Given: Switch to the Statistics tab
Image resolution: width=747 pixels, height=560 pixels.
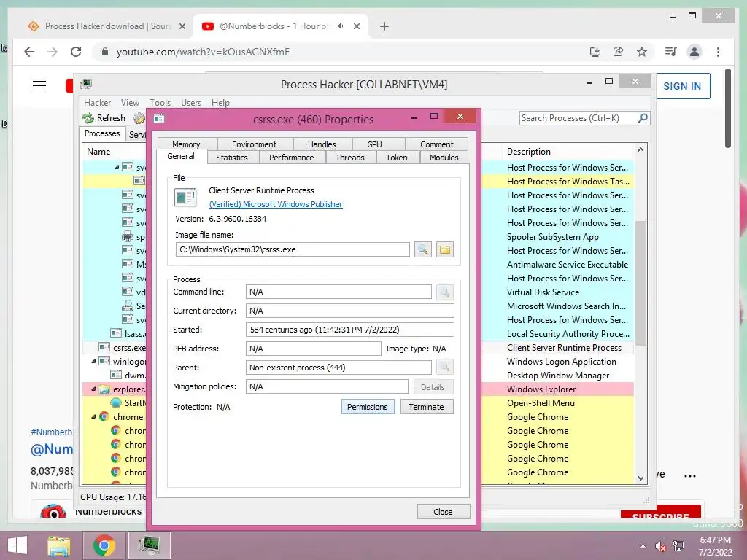Looking at the screenshot, I should point(231,157).
